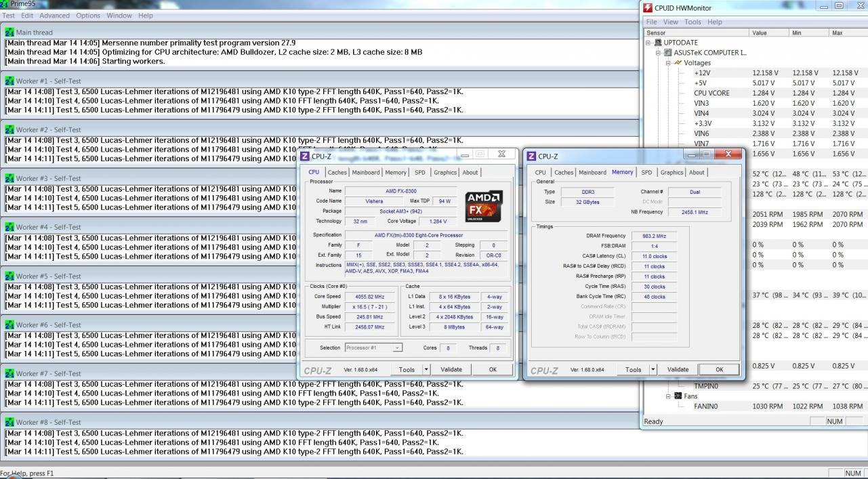Click Validate button in CPU-Z Memory window

tap(678, 369)
